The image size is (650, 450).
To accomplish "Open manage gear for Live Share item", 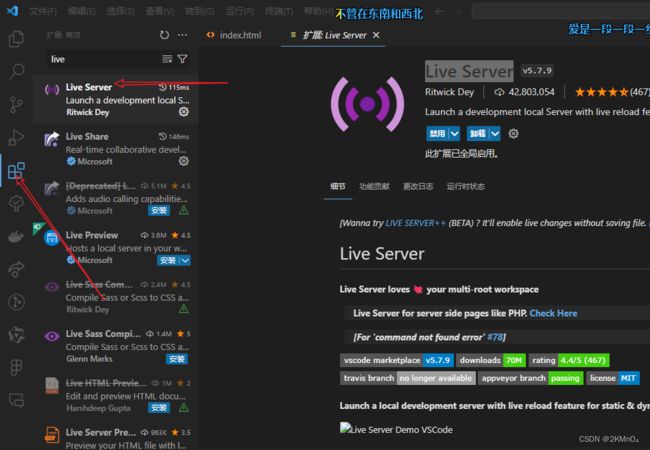I will [184, 161].
